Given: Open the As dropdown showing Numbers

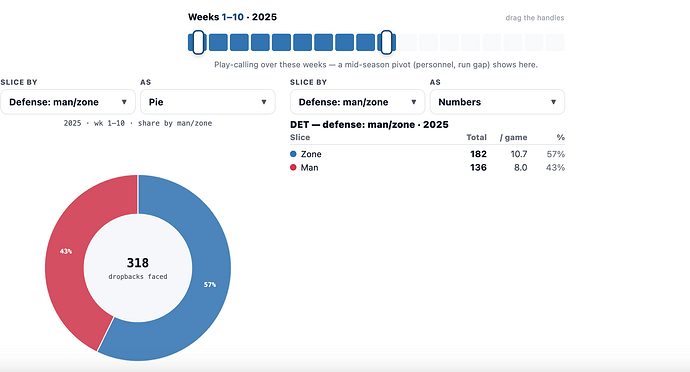Looking at the screenshot, I should [497, 102].
